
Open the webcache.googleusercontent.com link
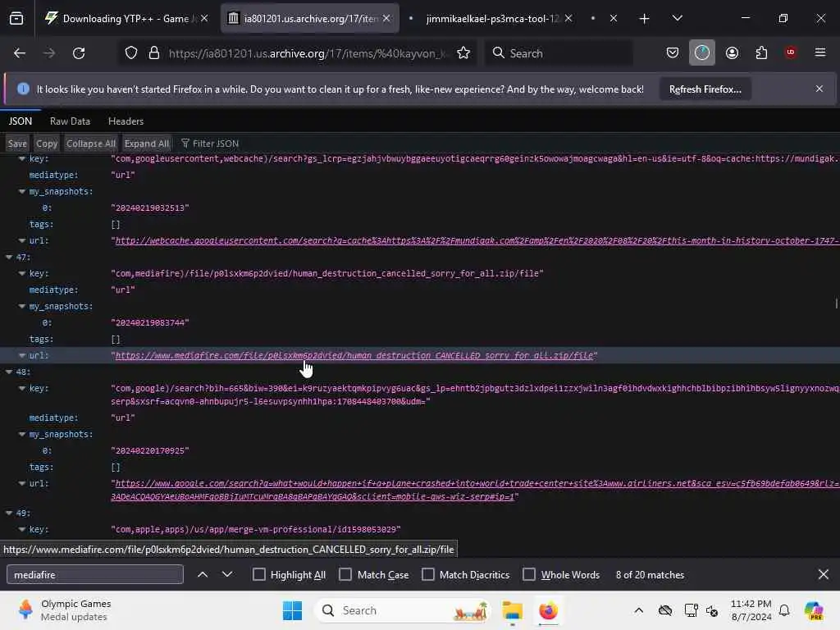coord(477,241)
